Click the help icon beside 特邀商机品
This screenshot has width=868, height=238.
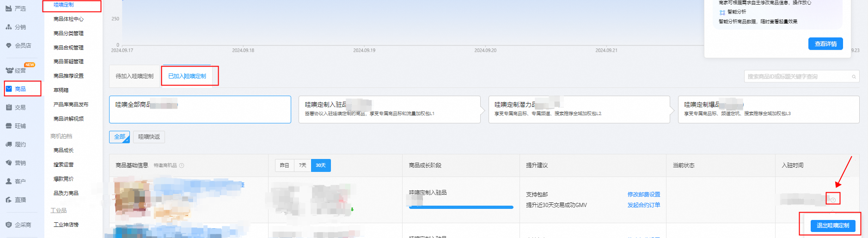[x=182, y=165]
